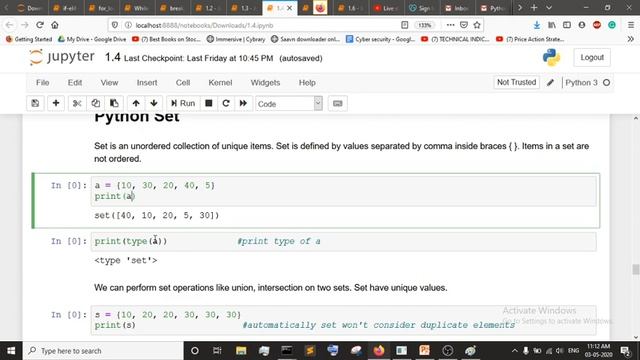
Task: Open the Insert menu
Action: click(x=147, y=82)
